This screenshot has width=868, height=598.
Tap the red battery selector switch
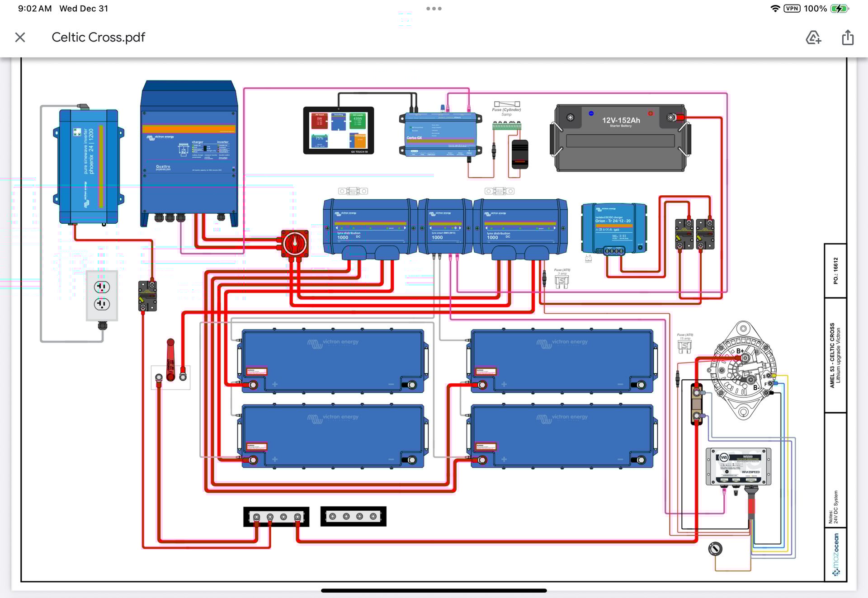(295, 243)
